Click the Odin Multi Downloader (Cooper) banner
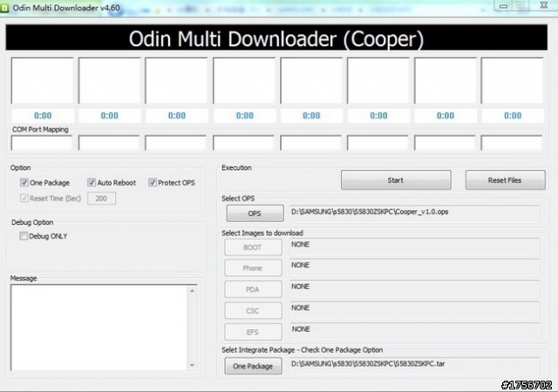 click(x=276, y=37)
